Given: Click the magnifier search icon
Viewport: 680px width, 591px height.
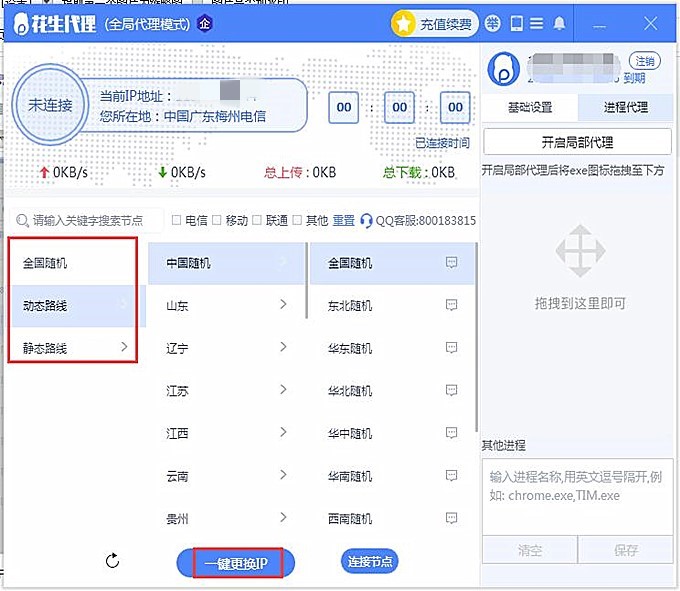Looking at the screenshot, I should click(x=22, y=221).
